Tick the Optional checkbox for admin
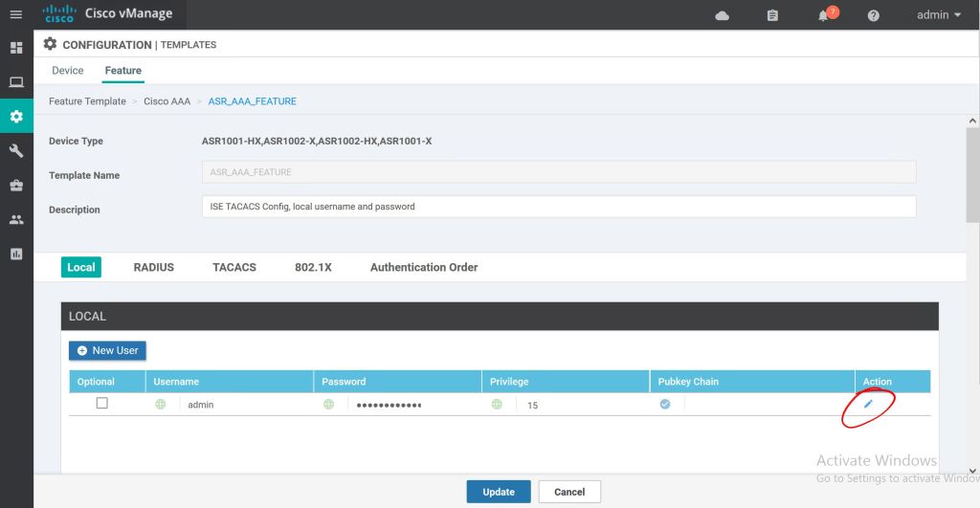This screenshot has width=980, height=508. (x=102, y=404)
